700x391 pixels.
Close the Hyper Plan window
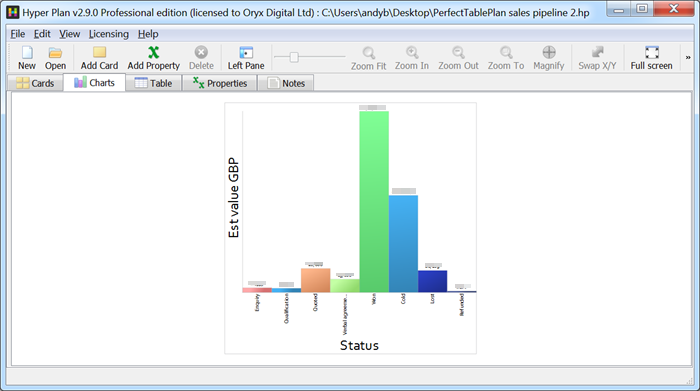point(673,9)
